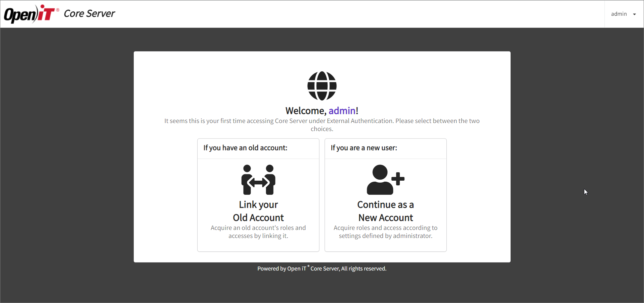Click the Open iT logo in header
644x303 pixels.
31,14
